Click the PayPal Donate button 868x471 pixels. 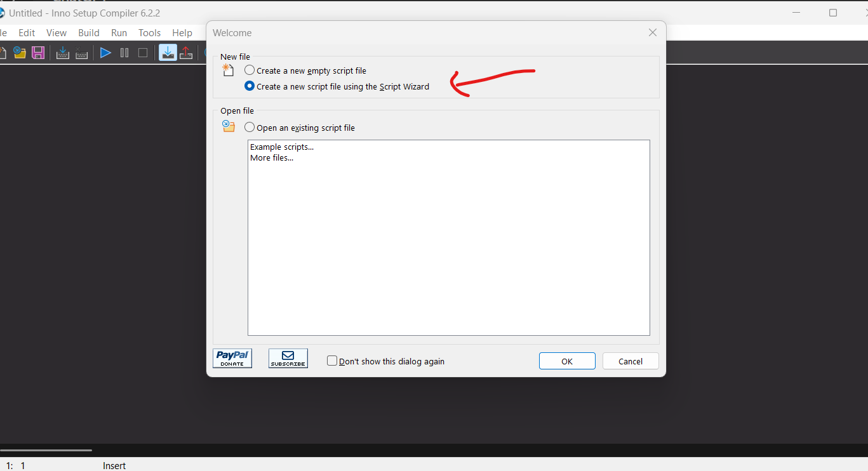(x=232, y=359)
